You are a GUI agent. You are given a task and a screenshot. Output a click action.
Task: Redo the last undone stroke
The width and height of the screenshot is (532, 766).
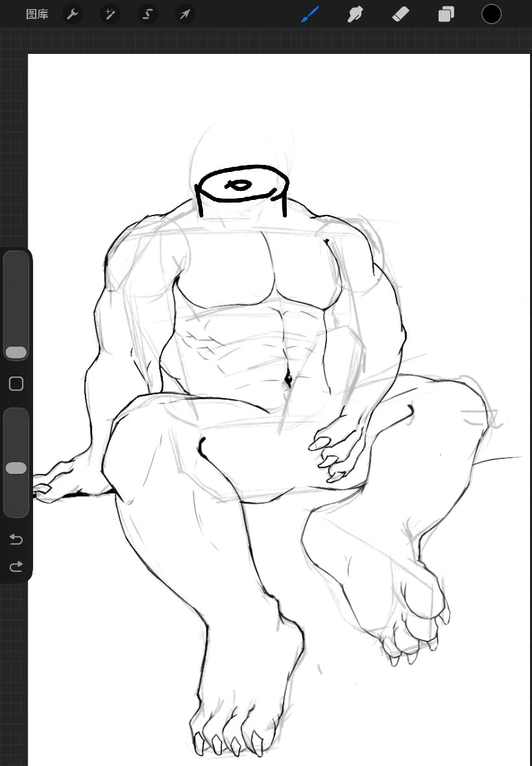click(16, 566)
